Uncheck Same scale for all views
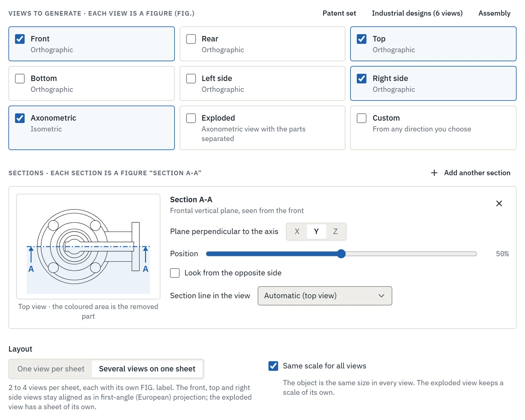Image resolution: width=525 pixels, height=420 pixels. [273, 366]
